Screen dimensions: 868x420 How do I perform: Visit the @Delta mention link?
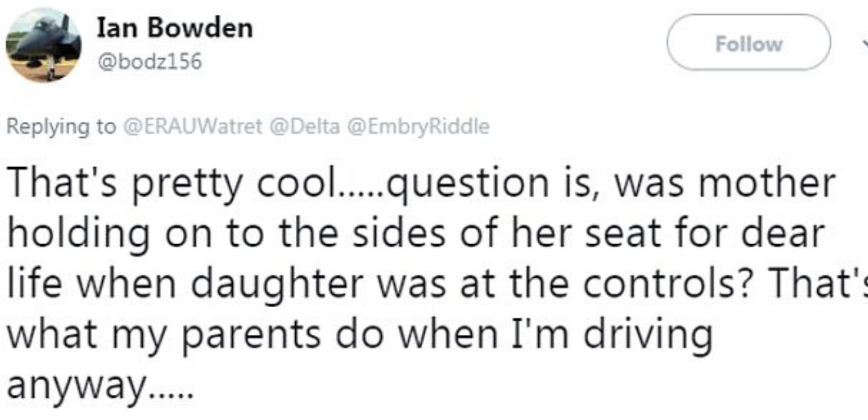[305, 127]
